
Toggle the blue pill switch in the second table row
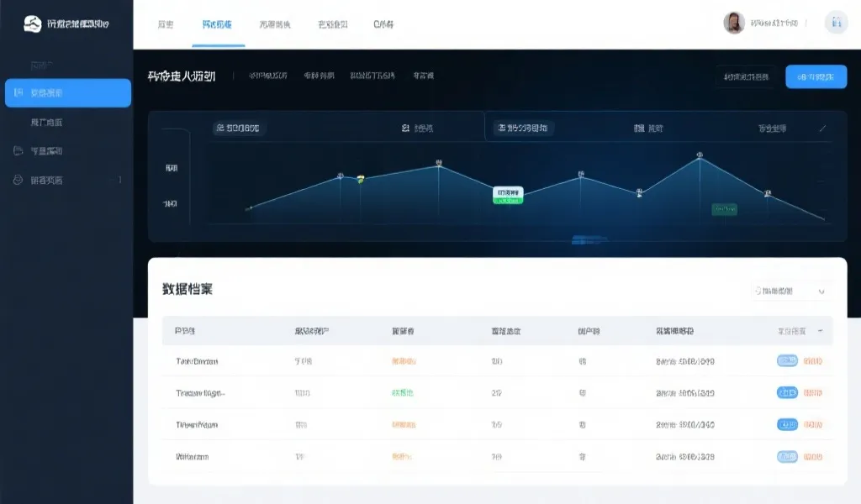(x=787, y=392)
